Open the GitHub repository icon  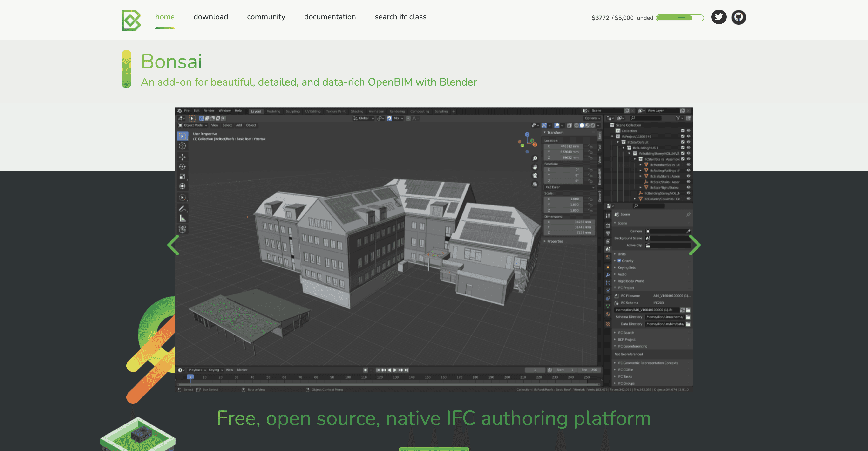[738, 17]
